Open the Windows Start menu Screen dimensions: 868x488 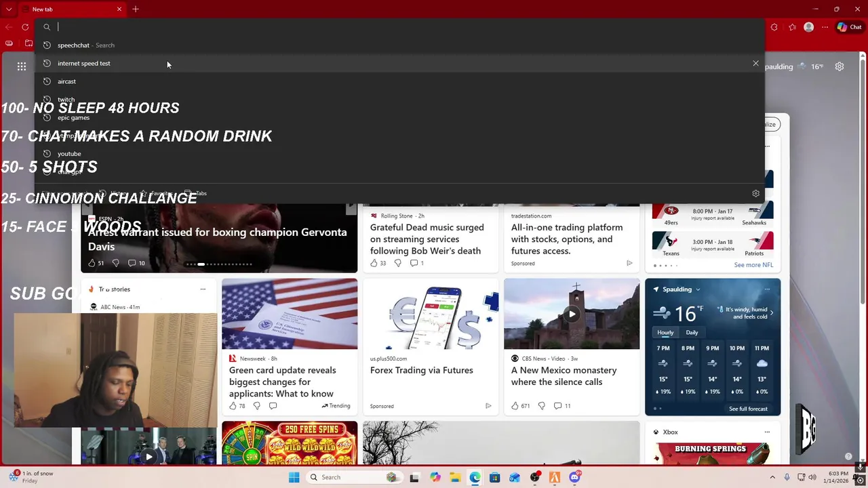tap(294, 477)
